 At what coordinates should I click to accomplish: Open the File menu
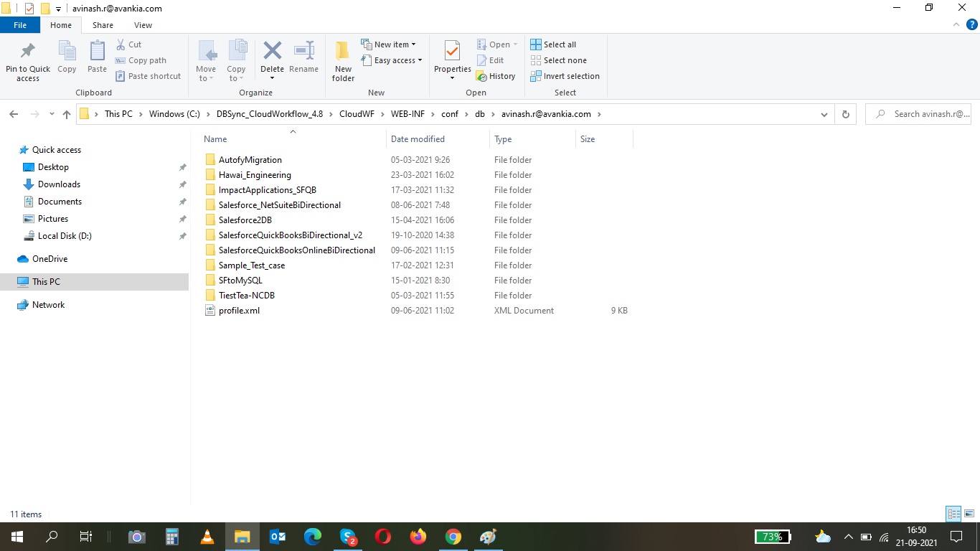[20, 25]
